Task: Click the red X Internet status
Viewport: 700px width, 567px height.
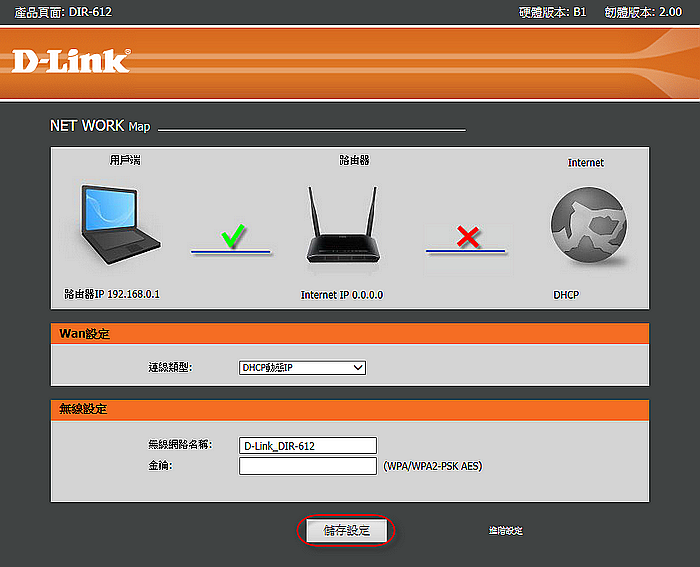Action: click(466, 238)
